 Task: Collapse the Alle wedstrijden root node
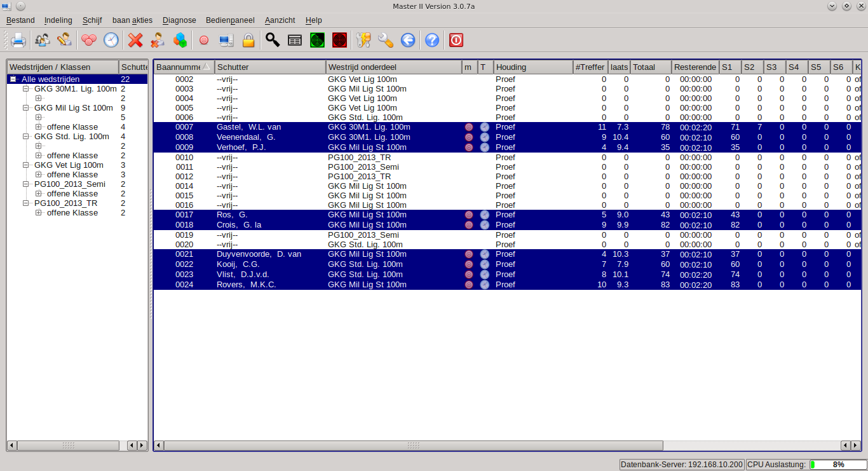click(x=13, y=79)
